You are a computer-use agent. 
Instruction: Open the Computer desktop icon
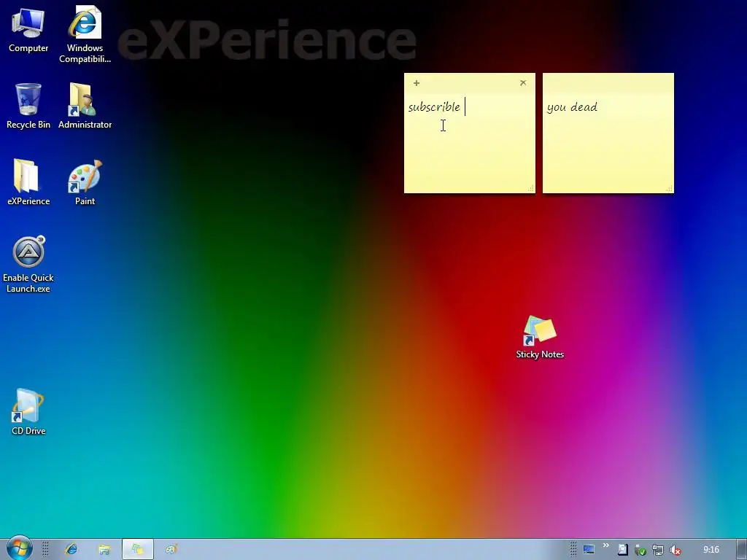(28, 31)
